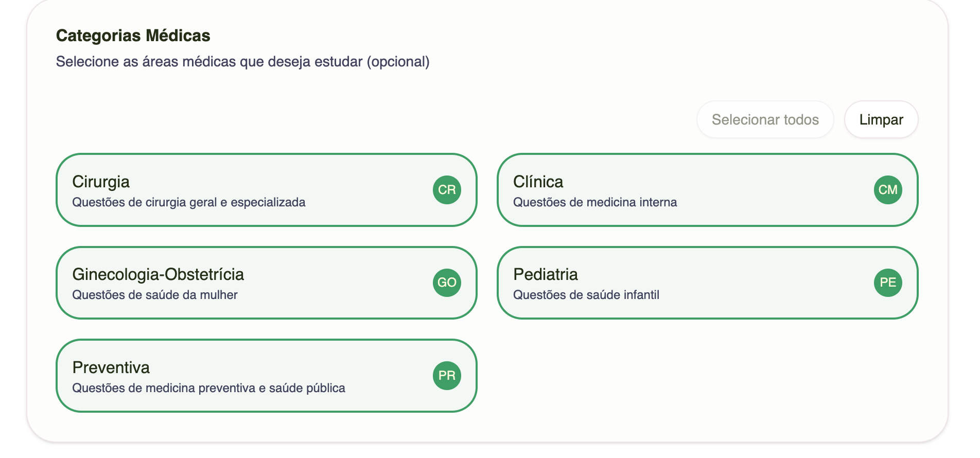Image resolution: width=980 pixels, height=458 pixels.
Task: Deselect the Clínica category title
Action: pos(538,182)
